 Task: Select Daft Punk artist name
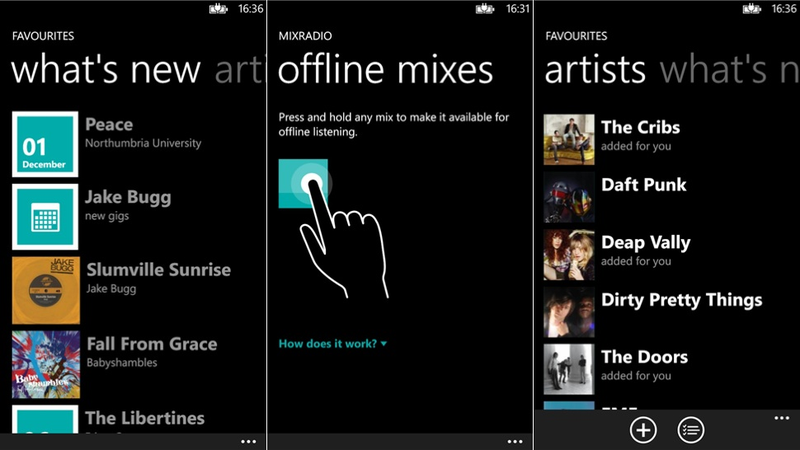pos(644,185)
